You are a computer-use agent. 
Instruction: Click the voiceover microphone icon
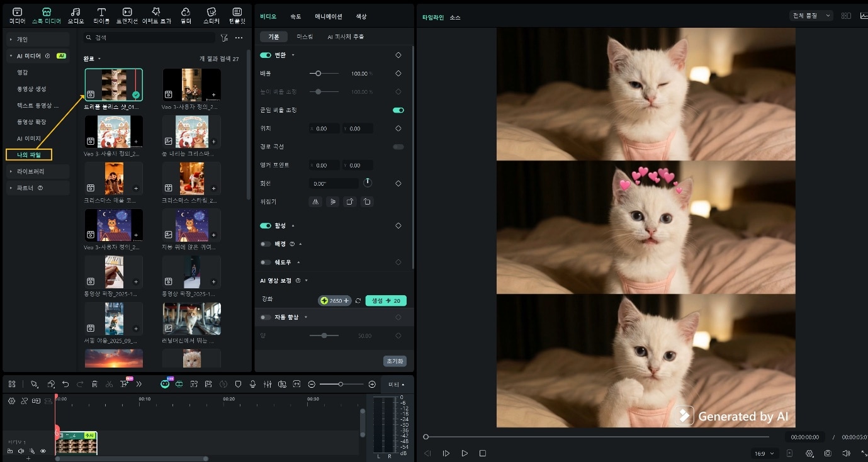click(252, 383)
